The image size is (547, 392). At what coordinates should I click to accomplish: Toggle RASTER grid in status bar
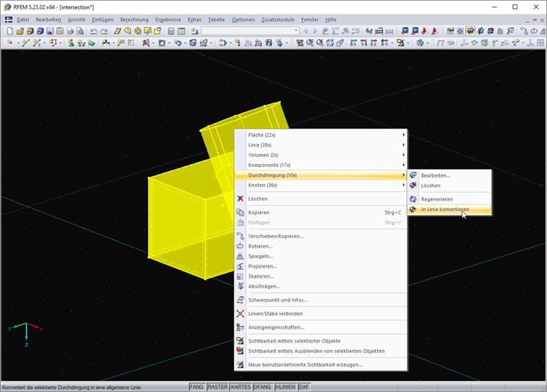[x=217, y=387]
